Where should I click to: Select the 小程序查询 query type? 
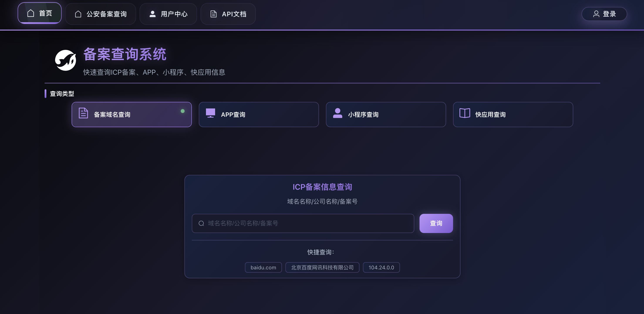click(386, 115)
